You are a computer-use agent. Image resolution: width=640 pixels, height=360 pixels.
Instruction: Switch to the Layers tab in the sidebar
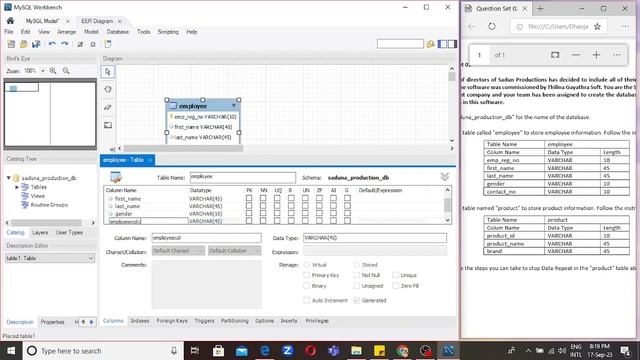(x=40, y=233)
